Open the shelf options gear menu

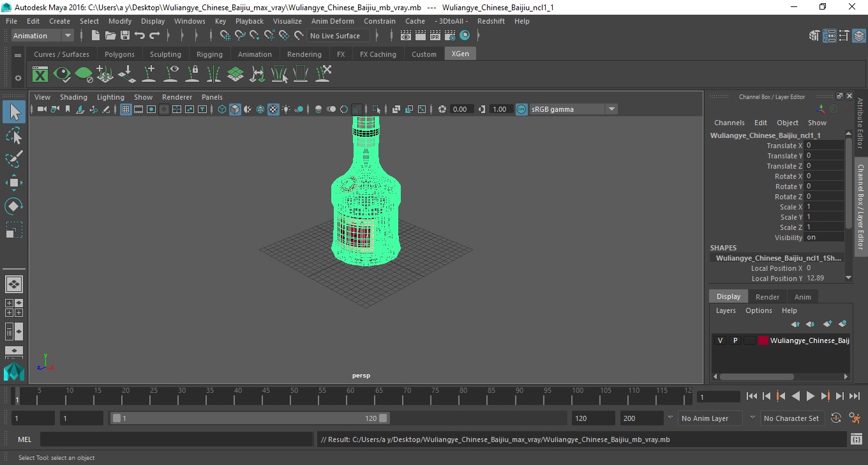click(18, 78)
